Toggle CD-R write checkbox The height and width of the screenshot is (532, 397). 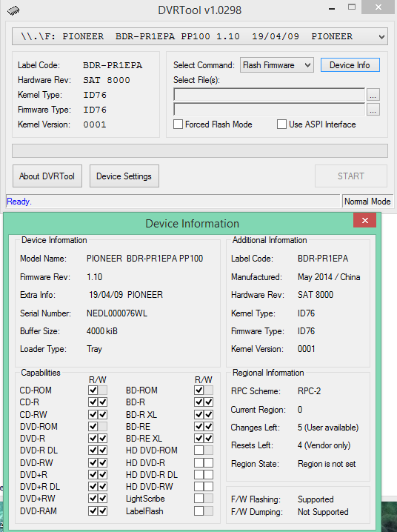(x=103, y=402)
